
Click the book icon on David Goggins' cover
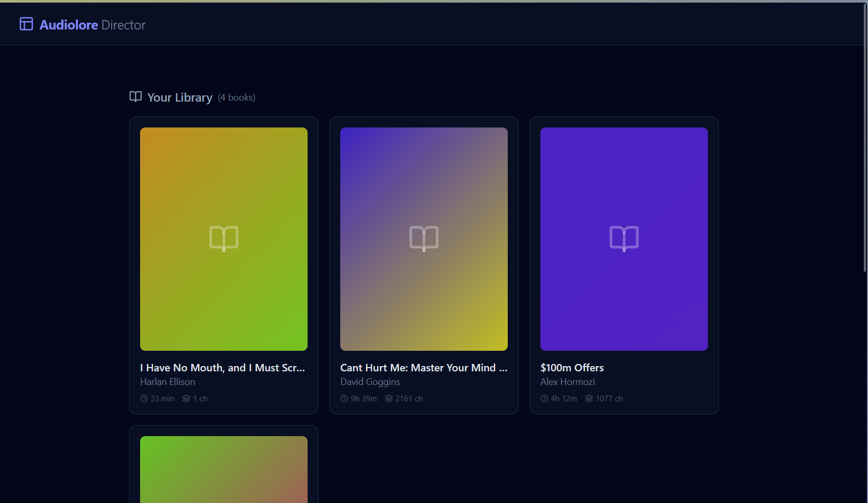[x=424, y=239]
